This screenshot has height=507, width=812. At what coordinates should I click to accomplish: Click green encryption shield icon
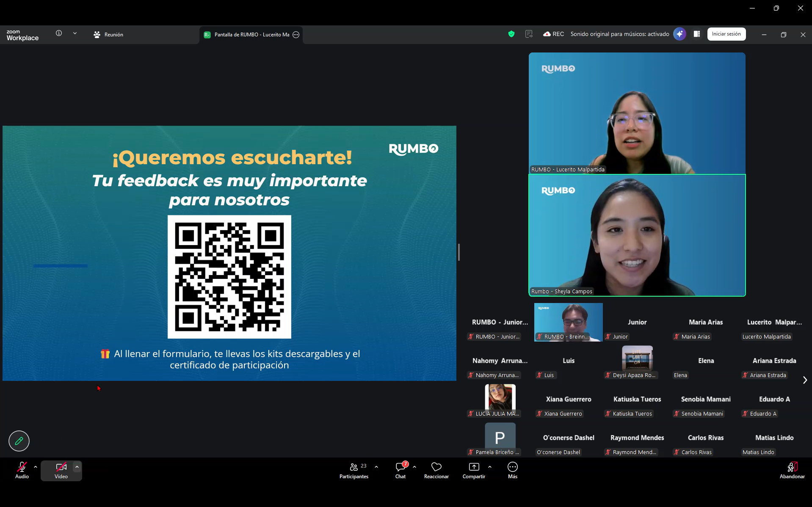511,34
